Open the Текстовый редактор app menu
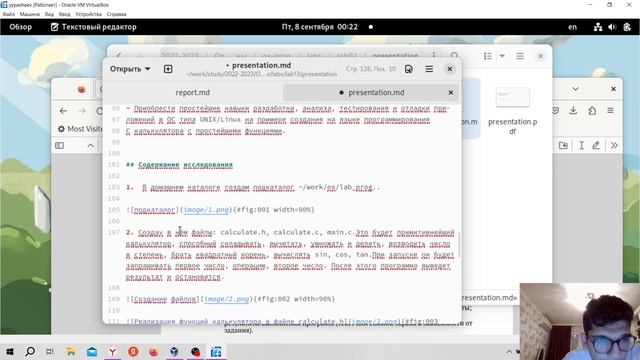This screenshot has height=360, width=640. (x=93, y=27)
